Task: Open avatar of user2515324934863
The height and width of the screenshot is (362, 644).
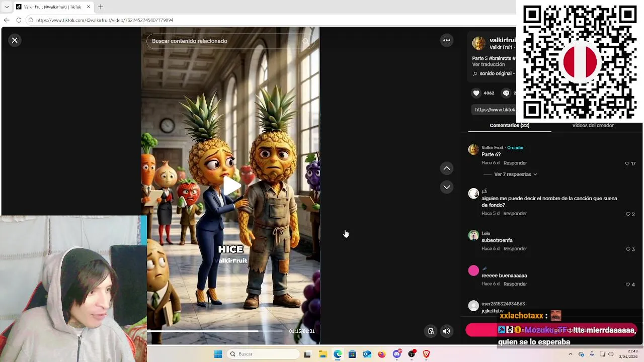Action: [x=473, y=306]
